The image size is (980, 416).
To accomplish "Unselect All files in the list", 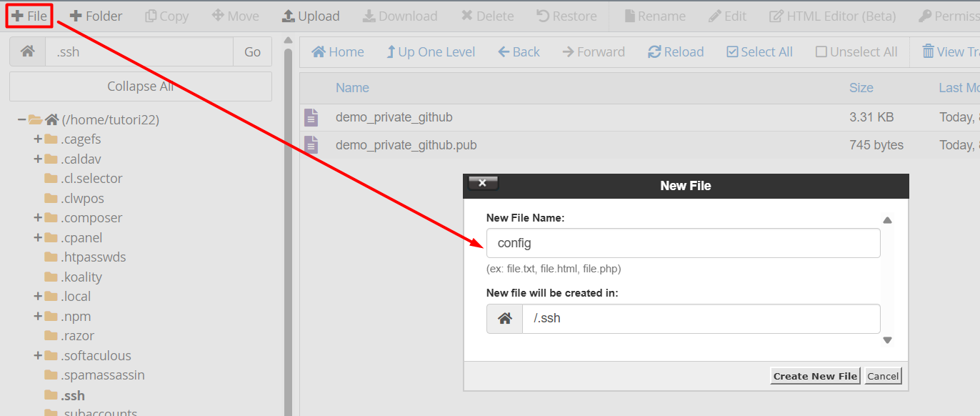I will 855,51.
